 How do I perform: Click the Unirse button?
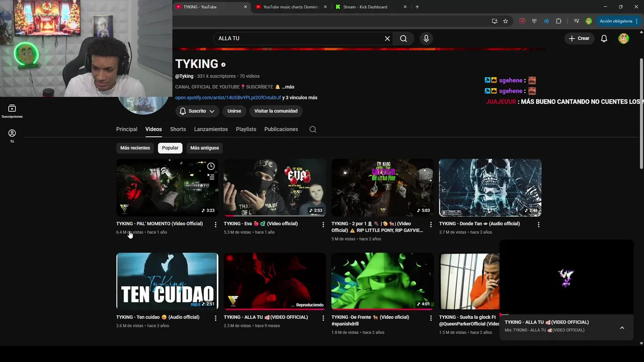click(234, 111)
